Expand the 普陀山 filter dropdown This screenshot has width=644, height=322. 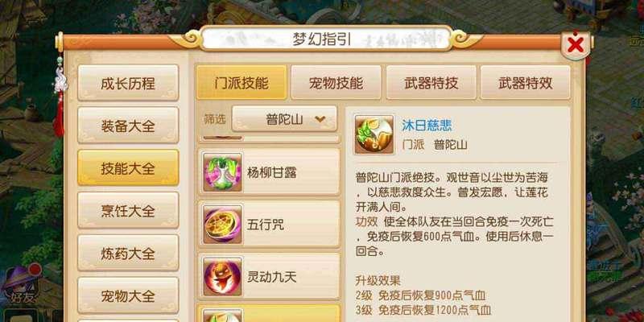(284, 119)
